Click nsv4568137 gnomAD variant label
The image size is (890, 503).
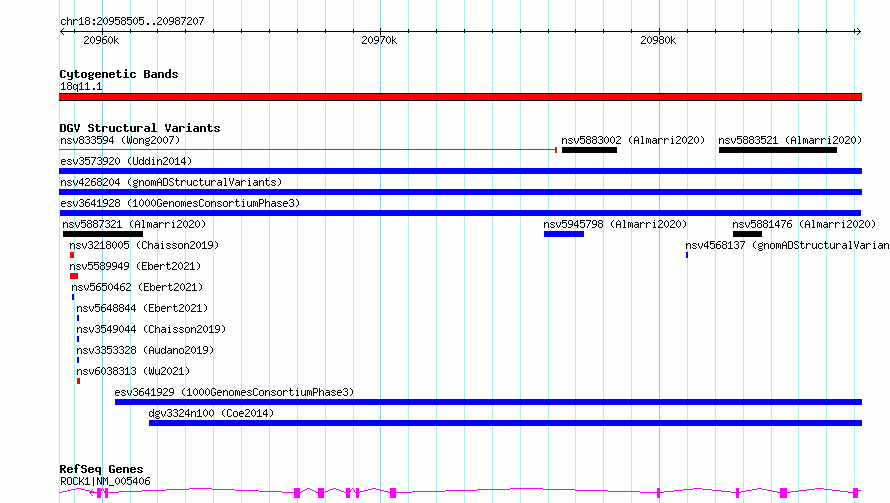[x=787, y=245]
